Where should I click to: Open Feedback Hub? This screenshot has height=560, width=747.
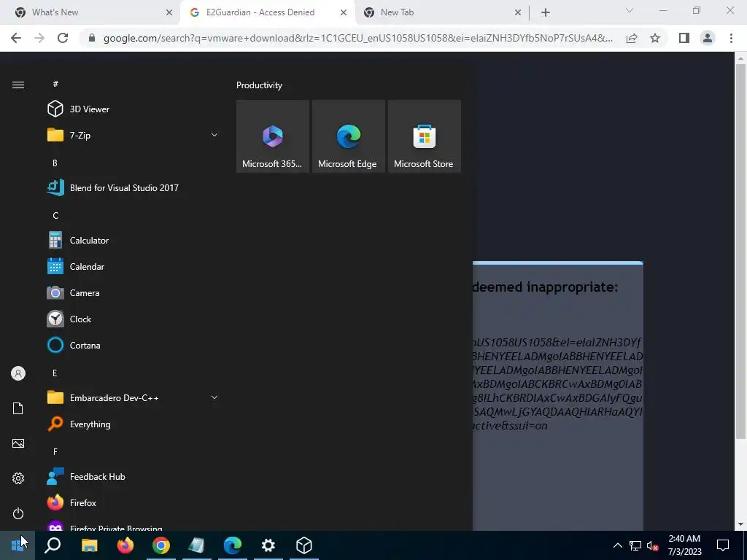(x=133, y=477)
